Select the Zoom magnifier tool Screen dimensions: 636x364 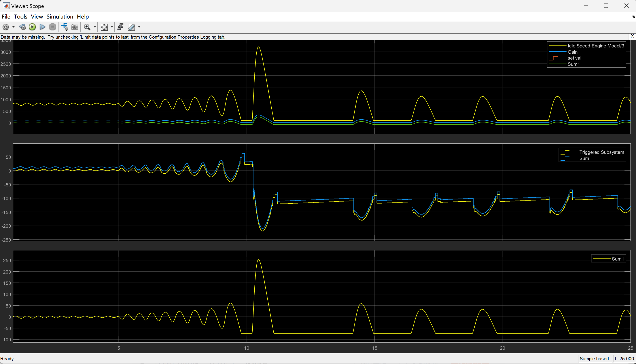[x=87, y=27]
